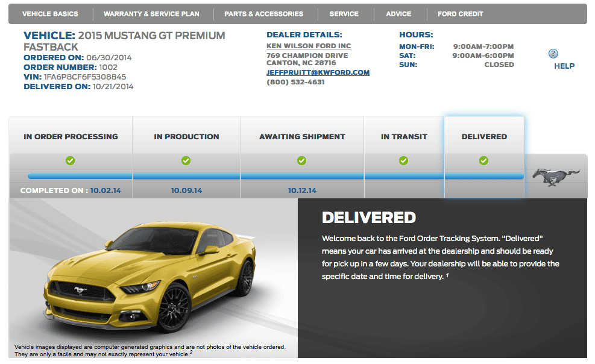Click the ordered on date 06/30/2014
The image size is (595, 364).
click(109, 58)
